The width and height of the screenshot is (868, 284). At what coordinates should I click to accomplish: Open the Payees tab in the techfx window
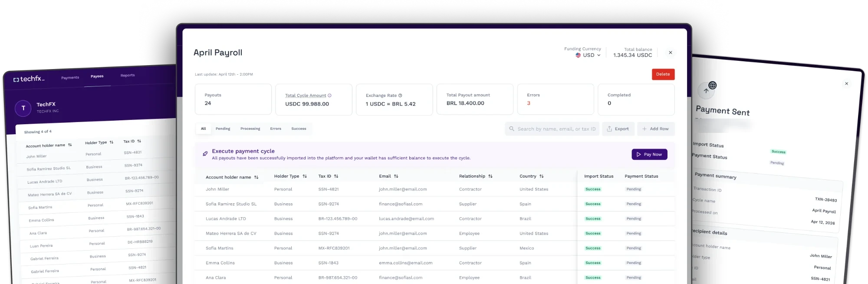click(97, 76)
